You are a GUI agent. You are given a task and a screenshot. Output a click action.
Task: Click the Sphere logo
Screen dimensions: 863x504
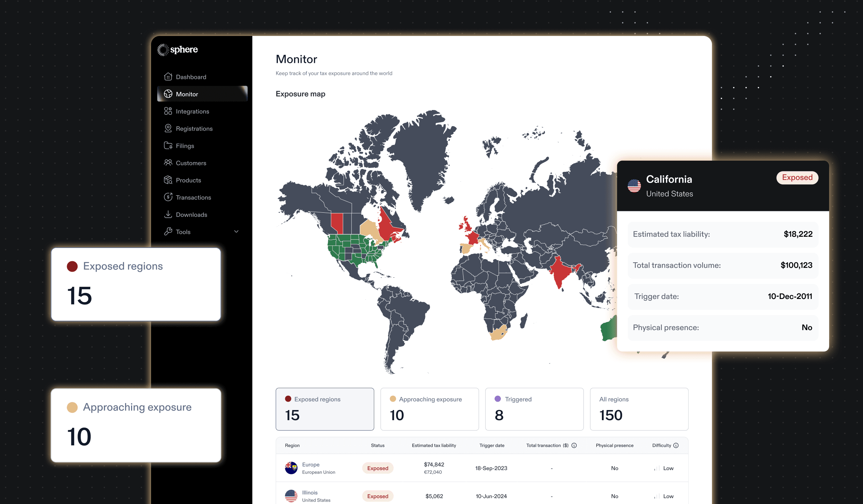178,50
